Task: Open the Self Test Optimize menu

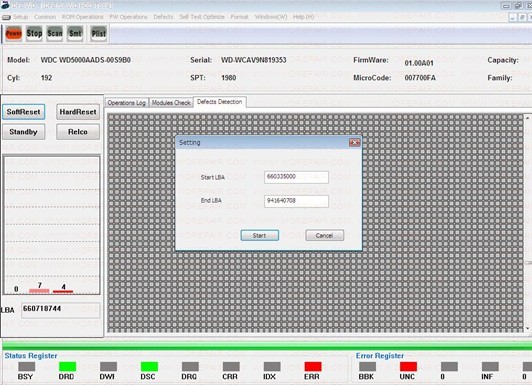Action: [202, 17]
